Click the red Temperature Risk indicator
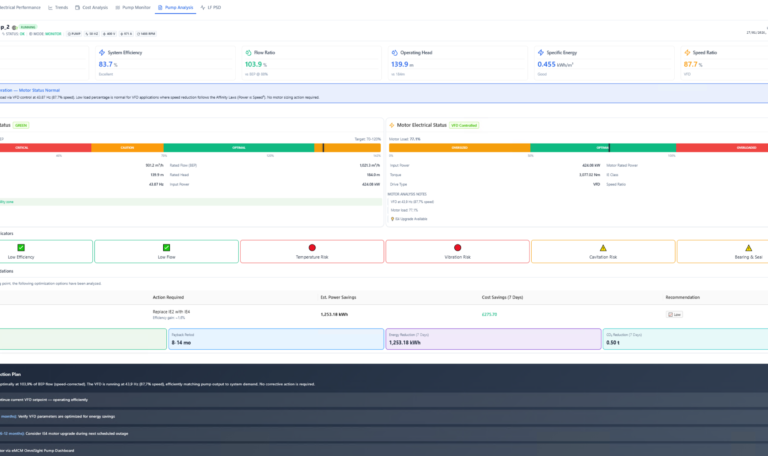The height and width of the screenshot is (456, 768). (x=312, y=248)
